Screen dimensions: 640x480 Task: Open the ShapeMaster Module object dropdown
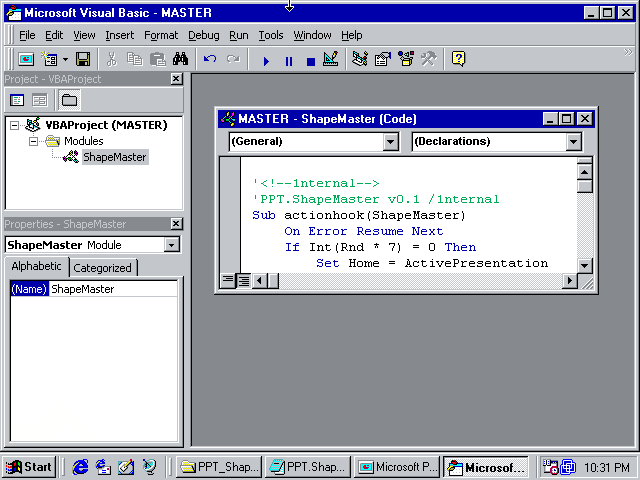171,245
